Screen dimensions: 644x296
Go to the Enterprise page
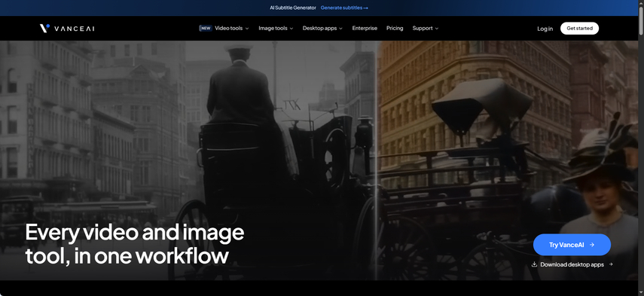pos(365,29)
